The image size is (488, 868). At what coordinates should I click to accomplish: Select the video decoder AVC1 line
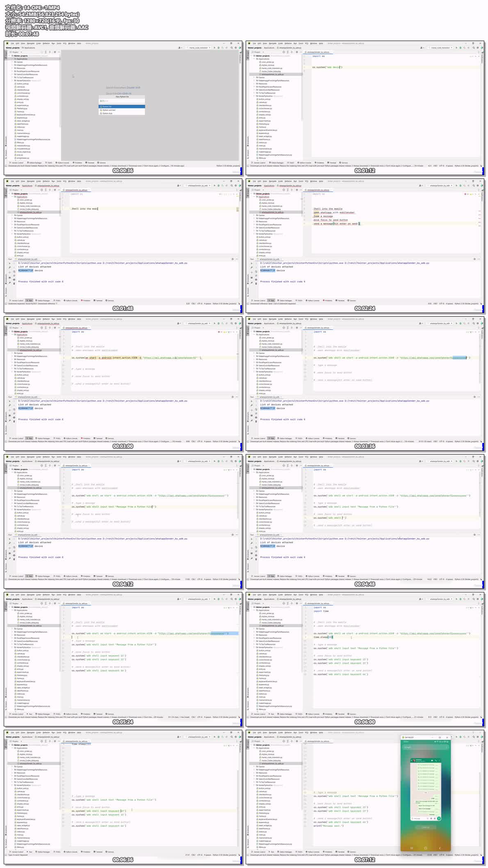46,27
